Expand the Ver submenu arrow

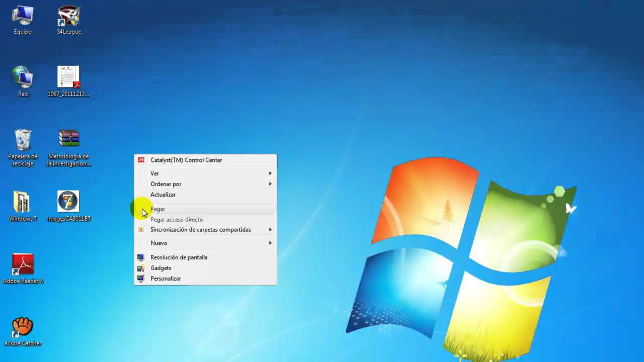pyautogui.click(x=270, y=173)
